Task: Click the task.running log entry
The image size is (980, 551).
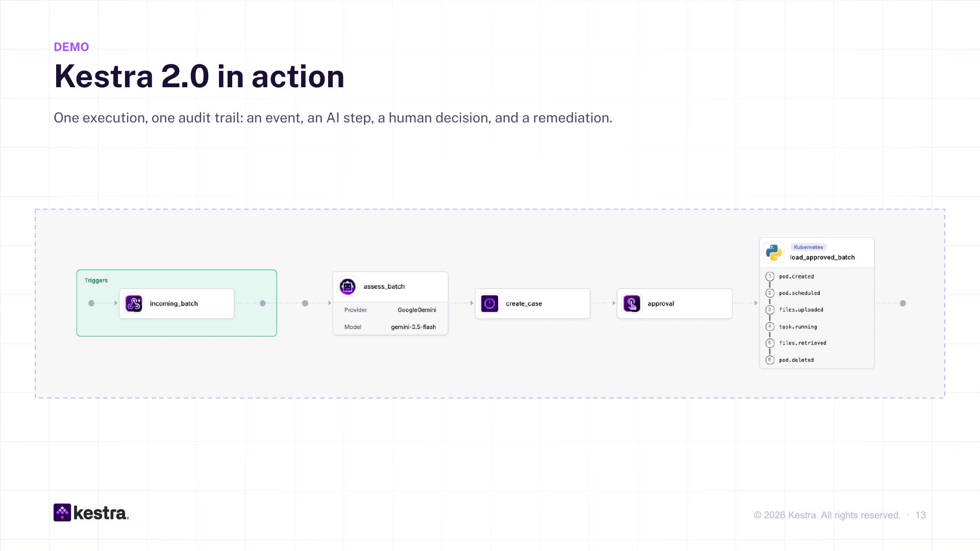Action: [x=798, y=327]
